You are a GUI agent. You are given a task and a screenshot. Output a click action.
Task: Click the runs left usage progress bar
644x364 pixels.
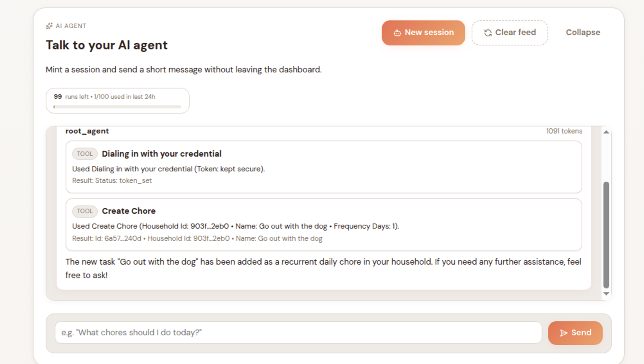coord(117,107)
